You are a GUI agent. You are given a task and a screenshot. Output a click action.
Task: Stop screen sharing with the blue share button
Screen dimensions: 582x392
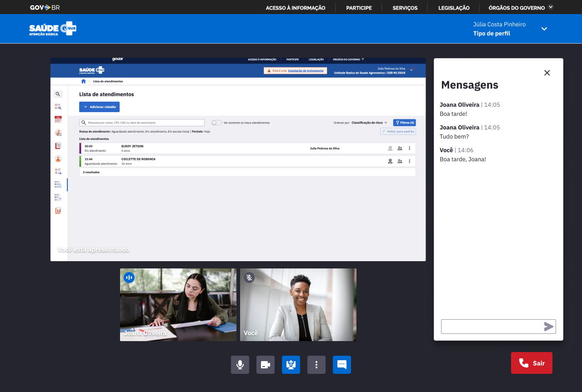[291, 365]
